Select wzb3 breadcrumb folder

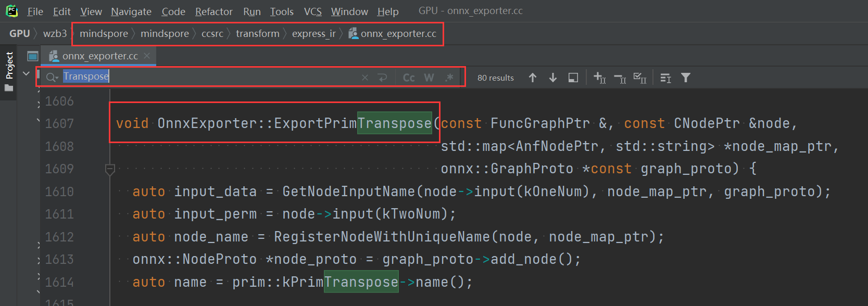click(x=55, y=33)
